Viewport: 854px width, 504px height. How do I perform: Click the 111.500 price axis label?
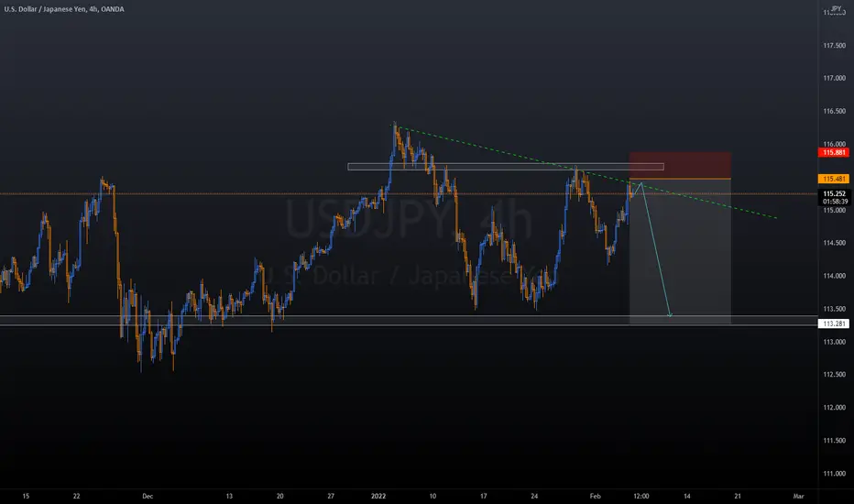(x=834, y=440)
